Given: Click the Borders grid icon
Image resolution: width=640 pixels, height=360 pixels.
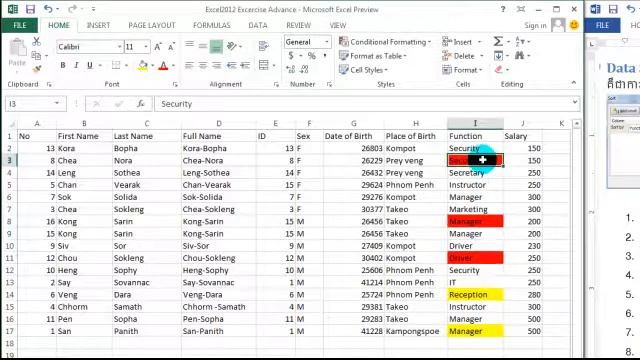Looking at the screenshot, I should pos(116,65).
